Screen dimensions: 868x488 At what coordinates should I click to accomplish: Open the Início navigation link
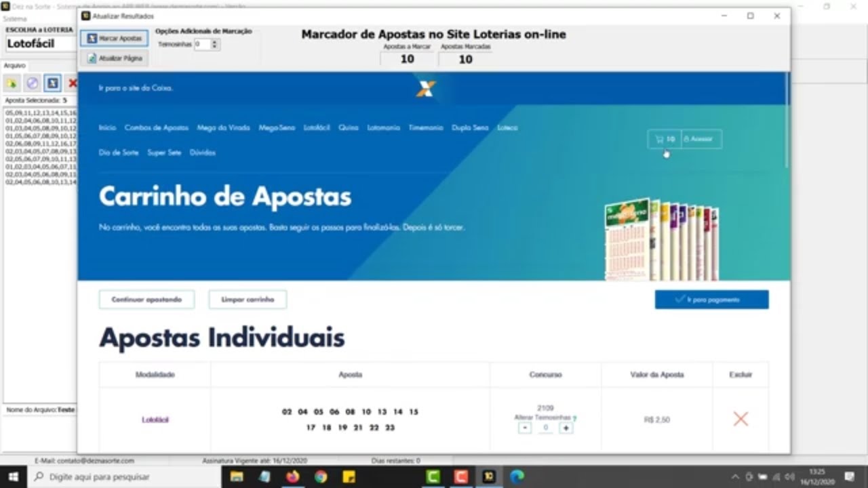point(107,127)
